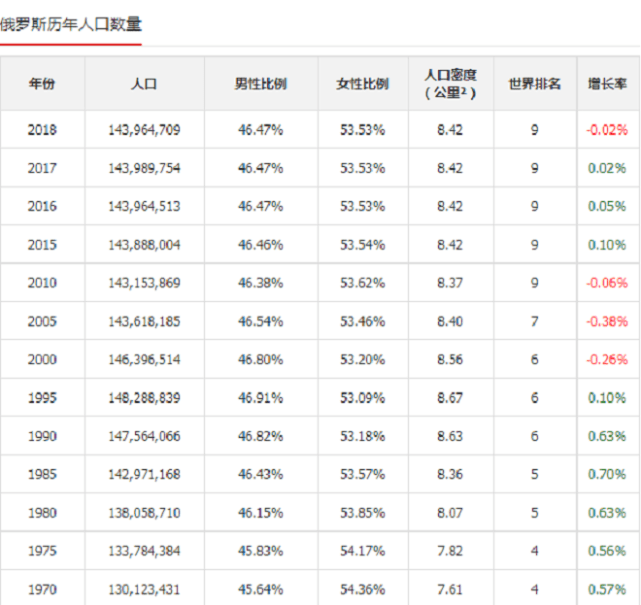
Task: Click male ratio 46.91%
Action: coord(261,398)
